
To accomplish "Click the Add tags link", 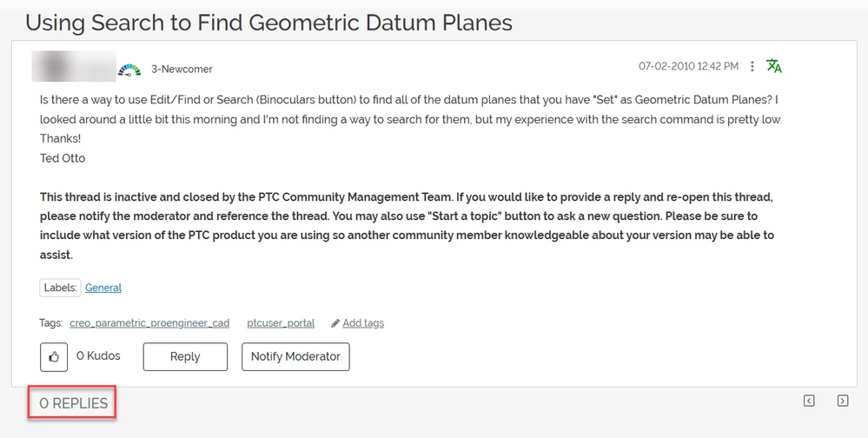I will [363, 323].
